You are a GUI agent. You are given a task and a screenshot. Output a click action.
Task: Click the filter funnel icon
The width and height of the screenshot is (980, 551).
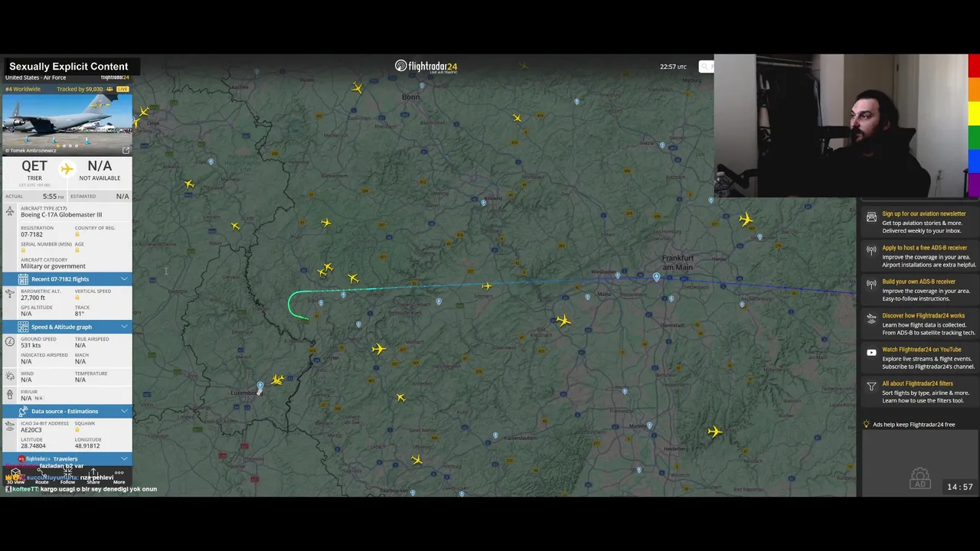pyautogui.click(x=871, y=387)
